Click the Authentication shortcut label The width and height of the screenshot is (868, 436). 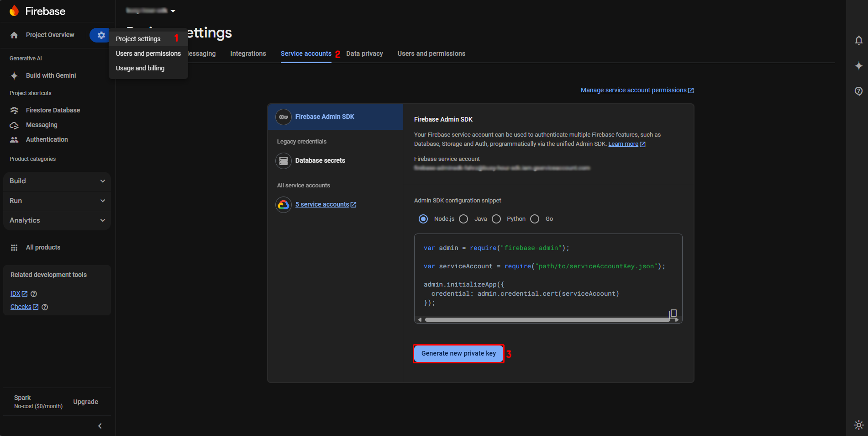point(47,139)
